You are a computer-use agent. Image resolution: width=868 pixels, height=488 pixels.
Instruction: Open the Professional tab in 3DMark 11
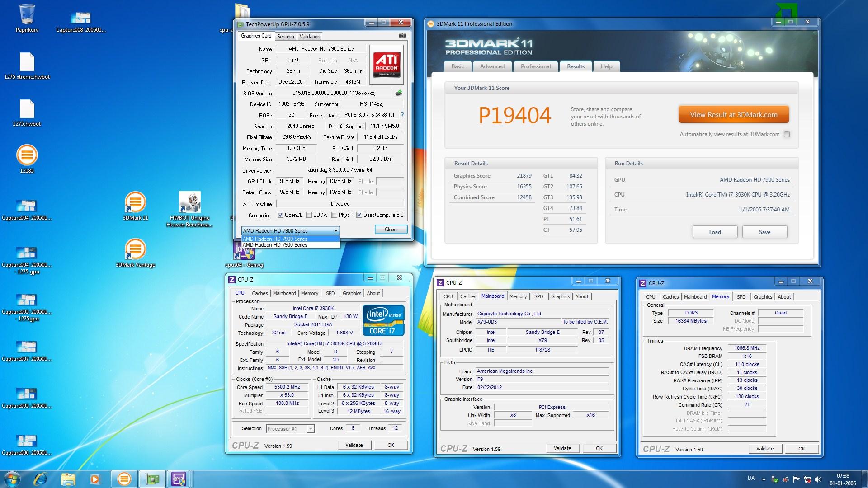pyautogui.click(x=536, y=66)
